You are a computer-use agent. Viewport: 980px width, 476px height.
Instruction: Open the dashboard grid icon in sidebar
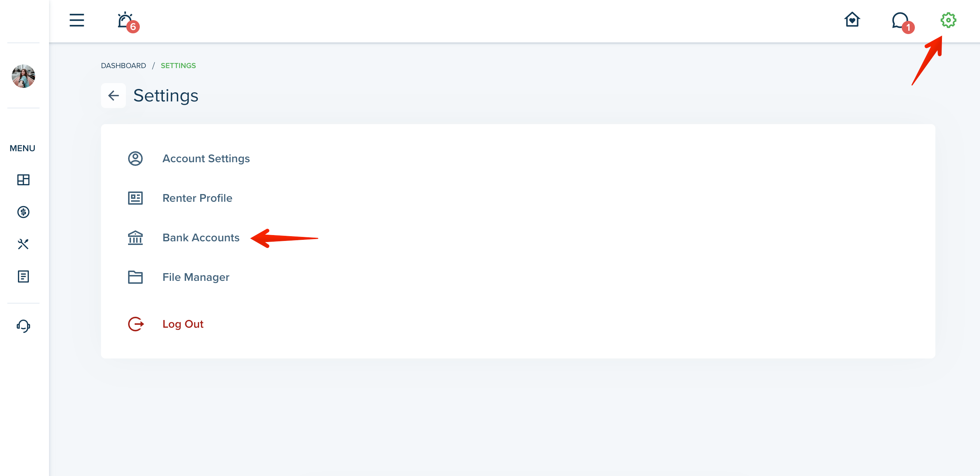coord(23,180)
